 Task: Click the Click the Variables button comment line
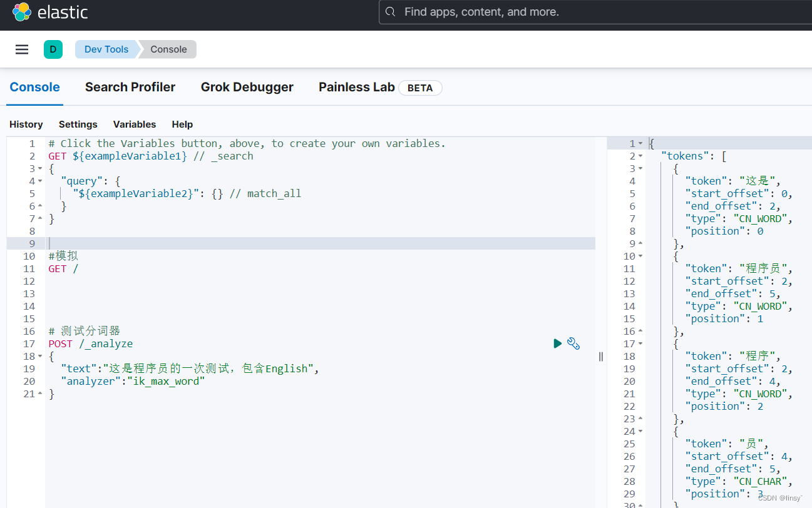[247, 143]
